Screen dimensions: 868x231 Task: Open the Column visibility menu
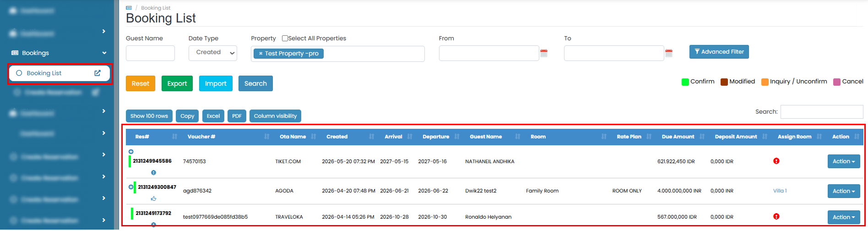[275, 116]
